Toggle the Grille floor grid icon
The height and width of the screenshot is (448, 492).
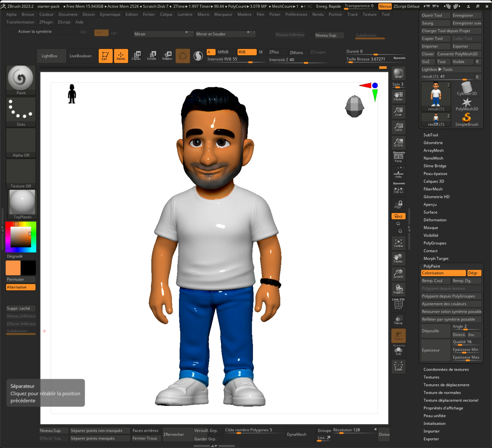click(x=398, y=174)
